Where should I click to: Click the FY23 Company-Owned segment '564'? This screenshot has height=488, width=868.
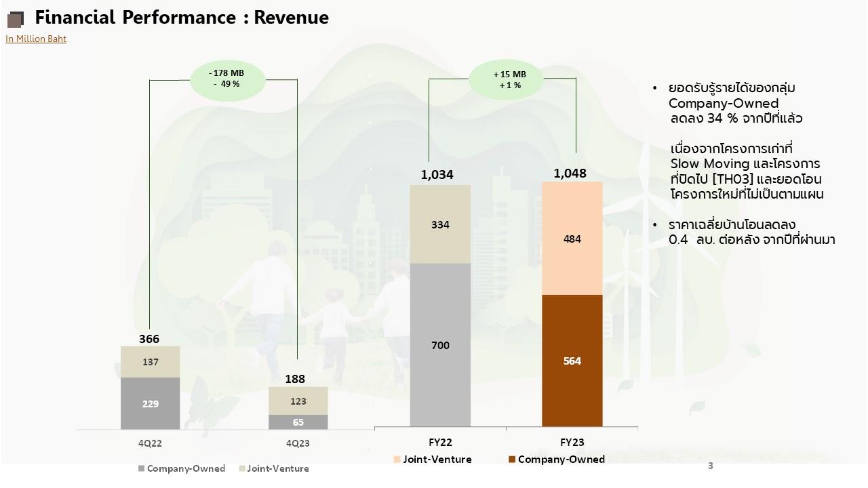point(572,361)
